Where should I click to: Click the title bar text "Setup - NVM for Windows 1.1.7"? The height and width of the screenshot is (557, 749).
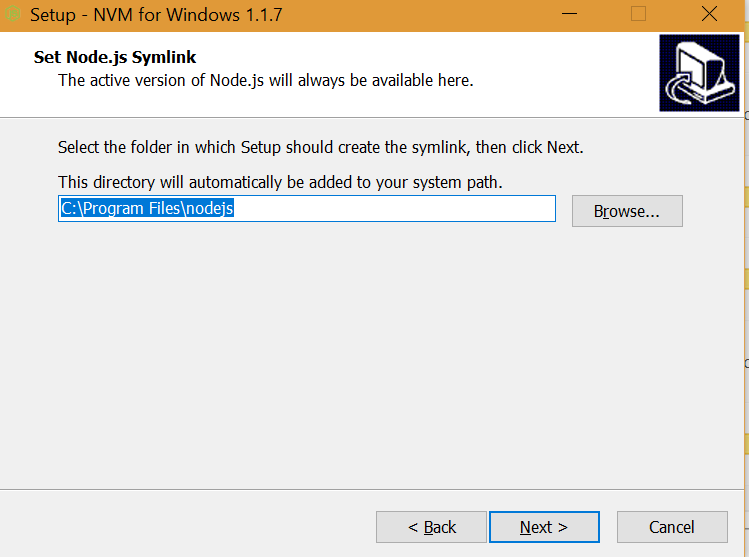[x=156, y=16]
